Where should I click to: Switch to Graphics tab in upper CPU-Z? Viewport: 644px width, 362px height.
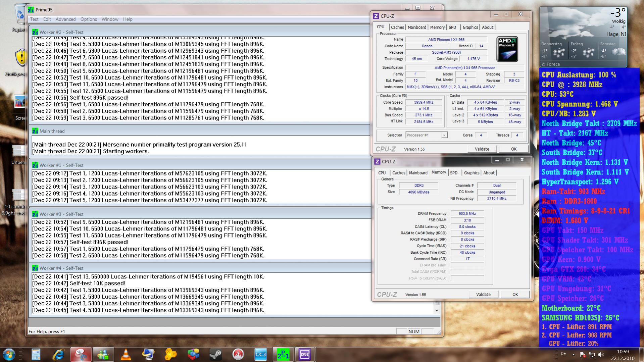(470, 28)
